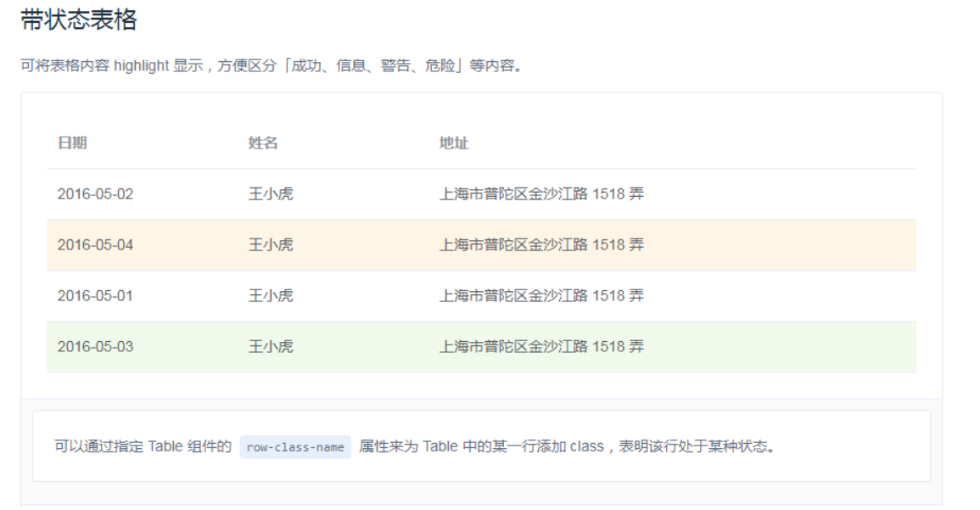Viewport: 980px width, 510px height.
Task: Click 王小虎 in the 2016-05-02 row
Action: click(x=271, y=194)
